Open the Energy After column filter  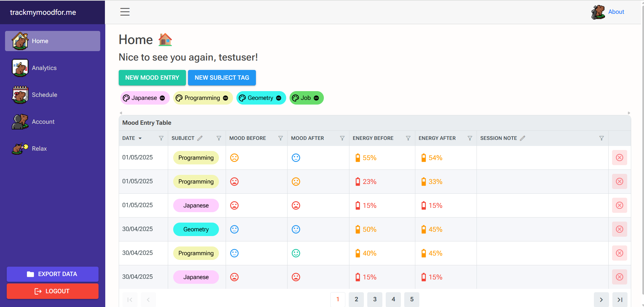click(x=470, y=138)
